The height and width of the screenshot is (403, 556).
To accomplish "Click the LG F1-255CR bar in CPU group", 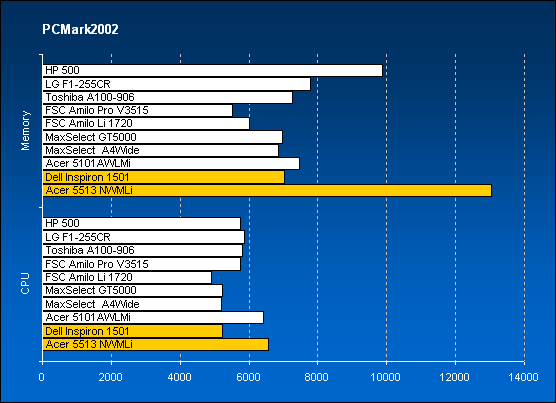I will [x=144, y=237].
